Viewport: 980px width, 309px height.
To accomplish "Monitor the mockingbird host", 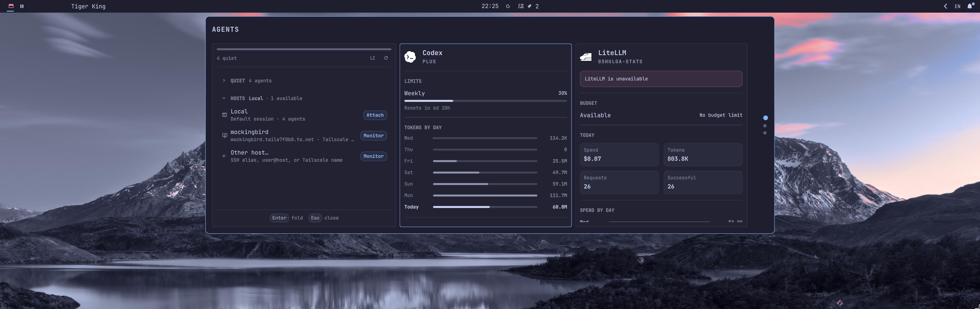I will pyautogui.click(x=373, y=136).
